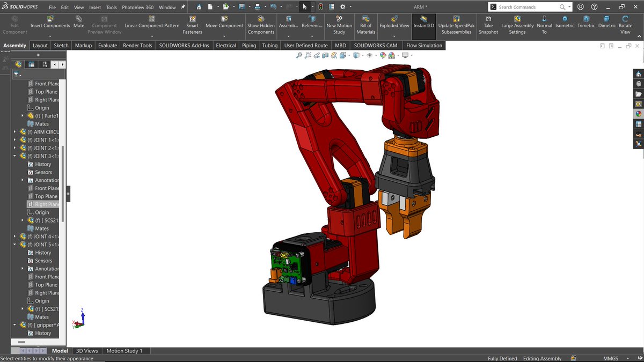
Task: Click the Previous View icon in the view toolbar
Action: click(x=317, y=55)
